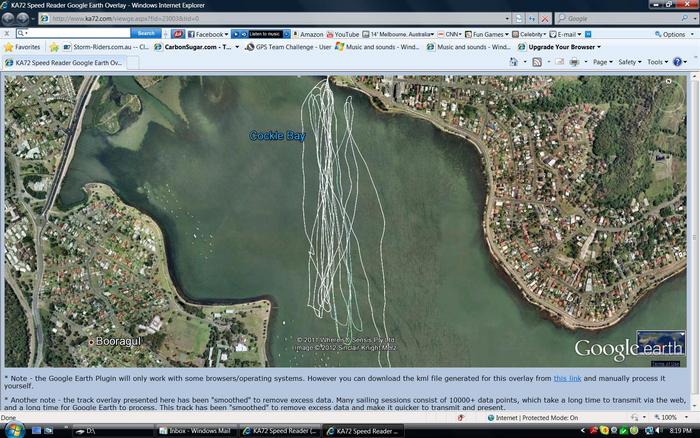The image size is (700, 438).
Task: Open a new blank tab
Action: click(x=133, y=63)
